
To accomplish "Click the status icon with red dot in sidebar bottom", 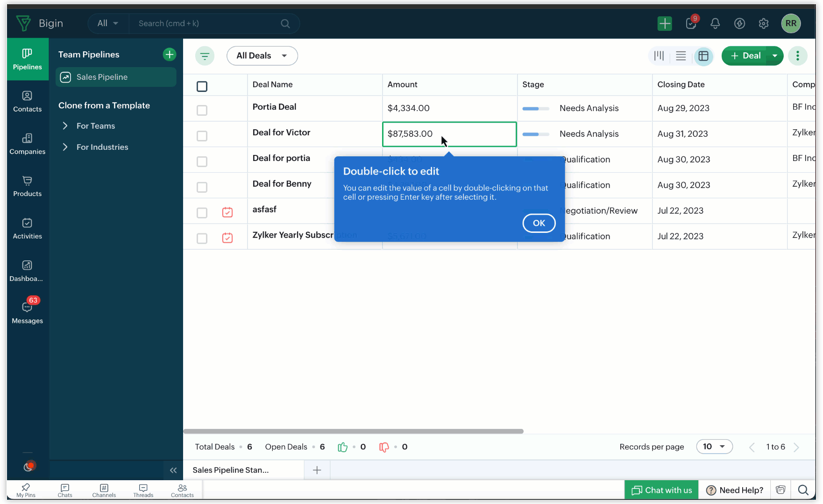I will coord(29,466).
